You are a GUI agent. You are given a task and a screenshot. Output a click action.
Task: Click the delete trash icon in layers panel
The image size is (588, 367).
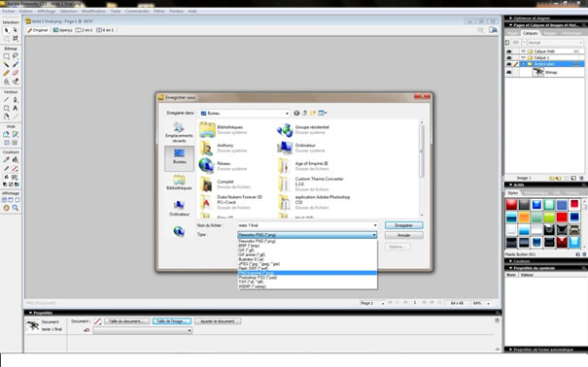tap(581, 179)
